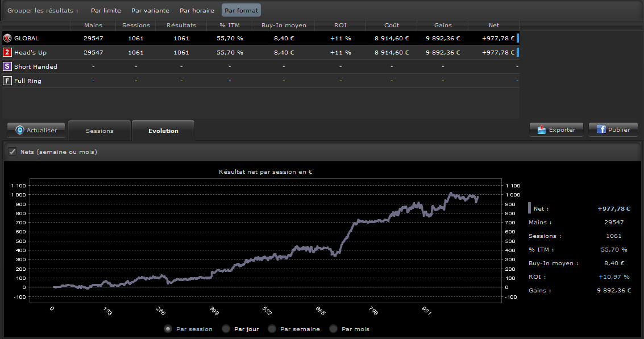The height and width of the screenshot is (339, 644).
Task: Sort by the Coût column header
Action: 392,25
